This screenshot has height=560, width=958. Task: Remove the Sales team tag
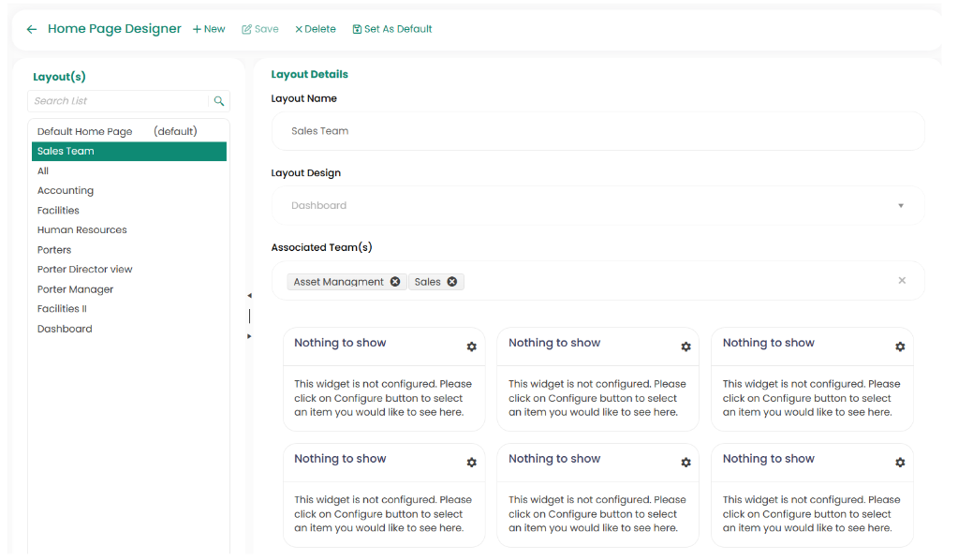[x=452, y=282]
